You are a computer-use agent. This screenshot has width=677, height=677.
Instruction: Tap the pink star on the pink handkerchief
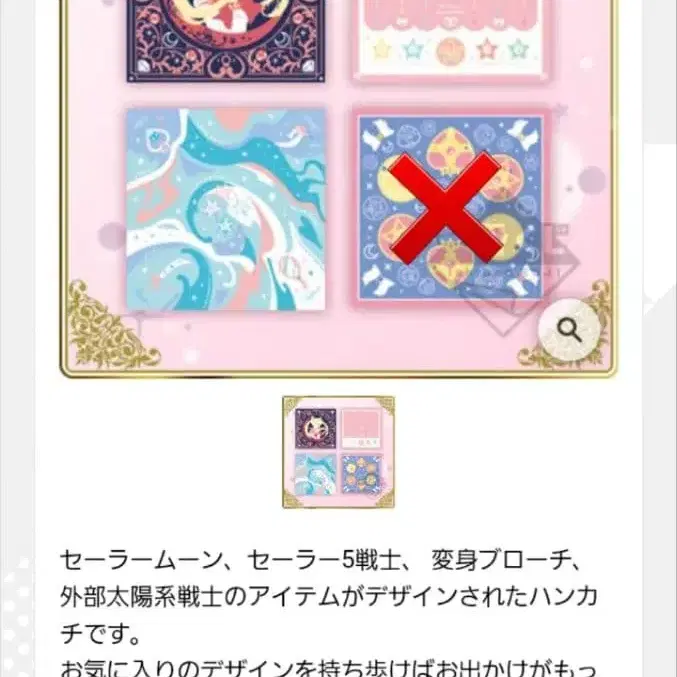487,49
